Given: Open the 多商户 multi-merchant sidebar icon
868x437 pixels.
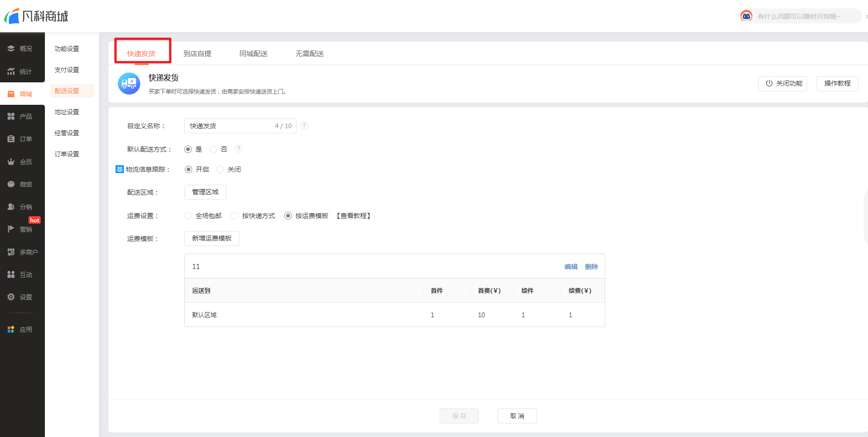Looking at the screenshot, I should click(x=11, y=252).
